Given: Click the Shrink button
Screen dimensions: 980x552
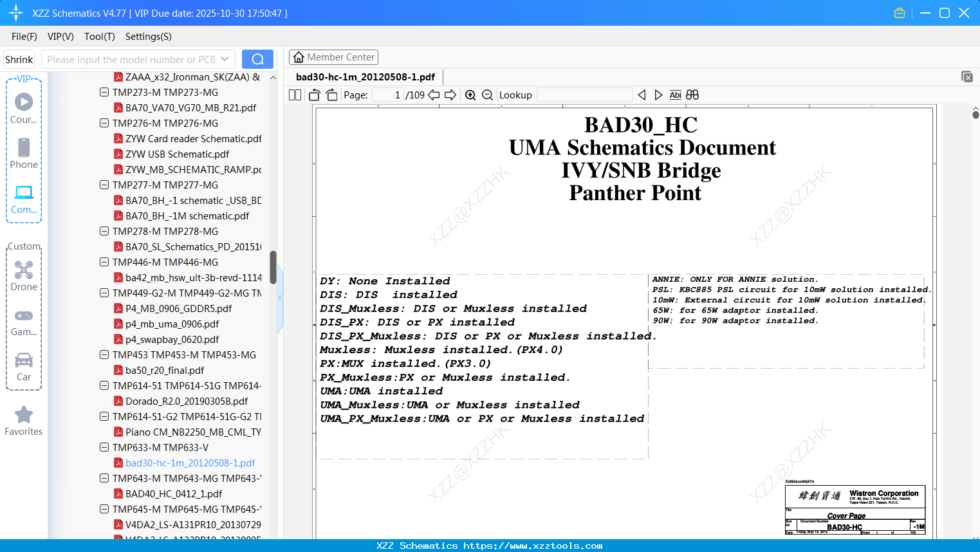Looking at the screenshot, I should pyautogui.click(x=19, y=59).
